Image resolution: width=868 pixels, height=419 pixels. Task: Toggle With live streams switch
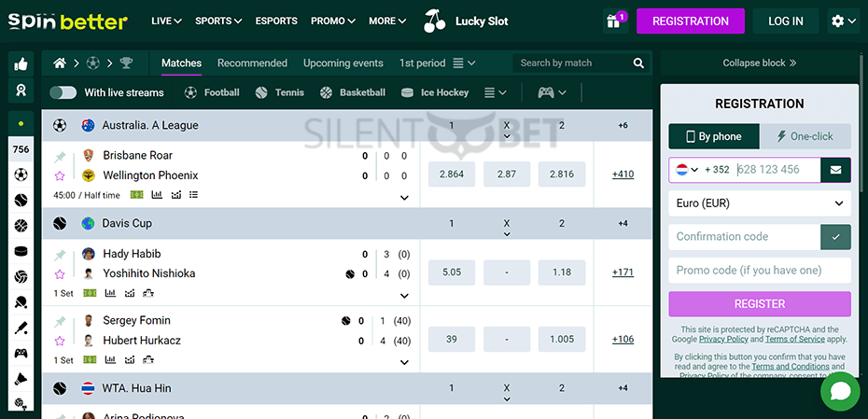click(x=63, y=92)
